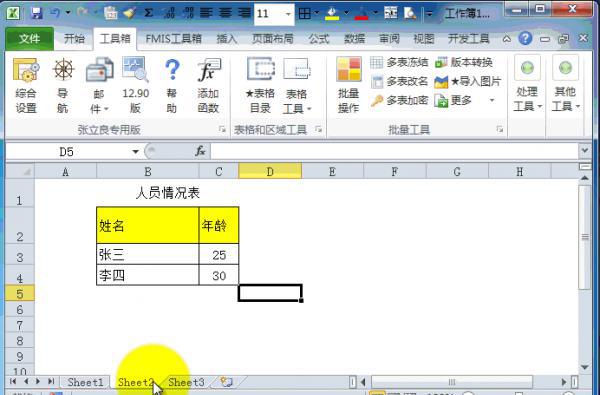Click the AutoSum sigma icon
The height and width of the screenshot is (395, 600).
pyautogui.click(x=148, y=13)
